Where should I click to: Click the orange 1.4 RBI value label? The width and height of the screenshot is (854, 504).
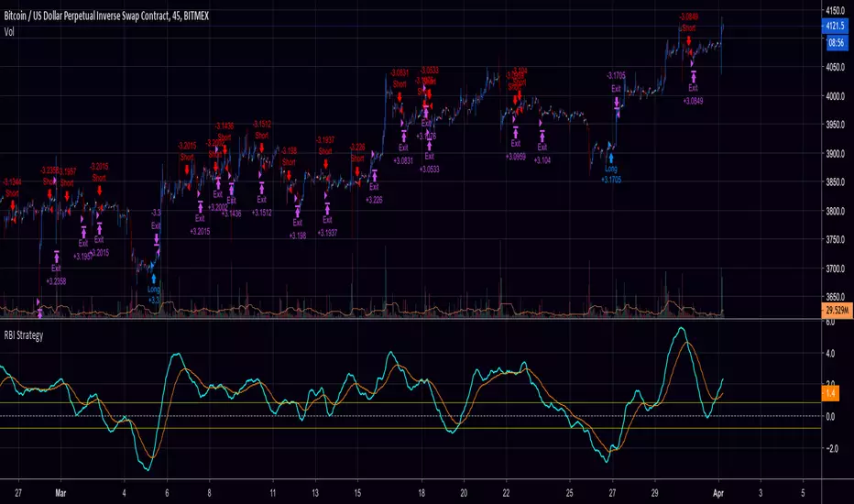tap(829, 393)
